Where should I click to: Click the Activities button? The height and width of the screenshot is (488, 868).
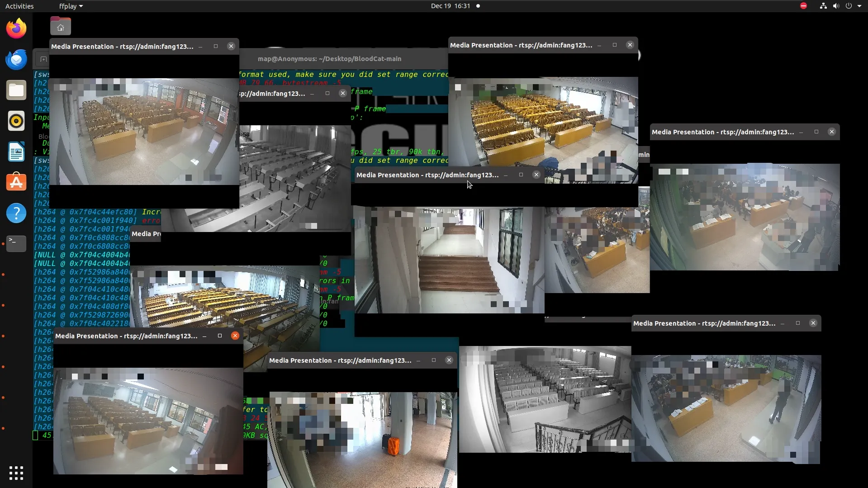click(x=19, y=6)
